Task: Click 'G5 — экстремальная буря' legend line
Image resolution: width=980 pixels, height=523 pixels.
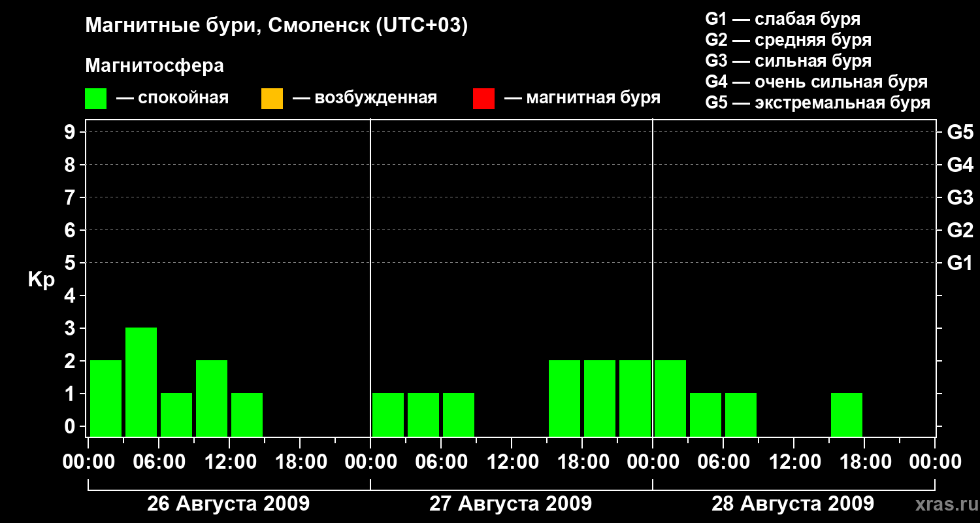Action: 817,103
